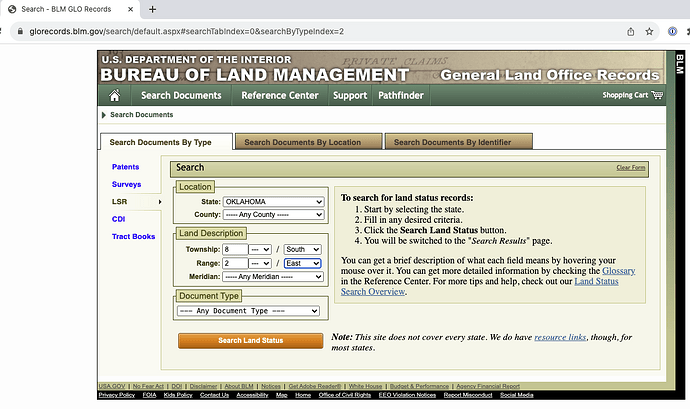Open the No Fear Act footer link

pyautogui.click(x=148, y=386)
